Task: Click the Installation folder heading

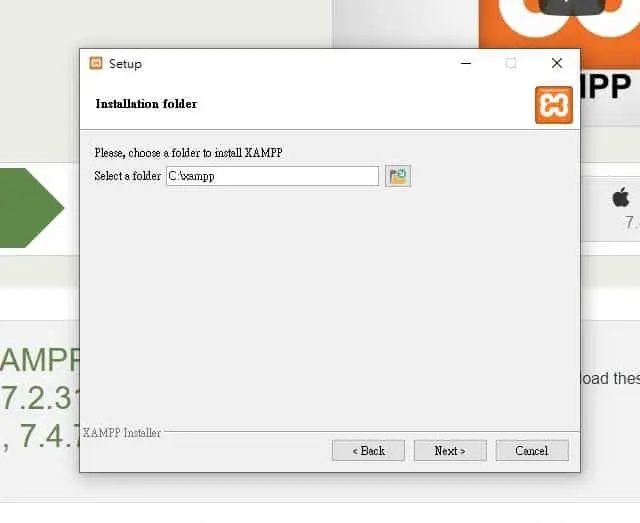Action: (x=146, y=104)
